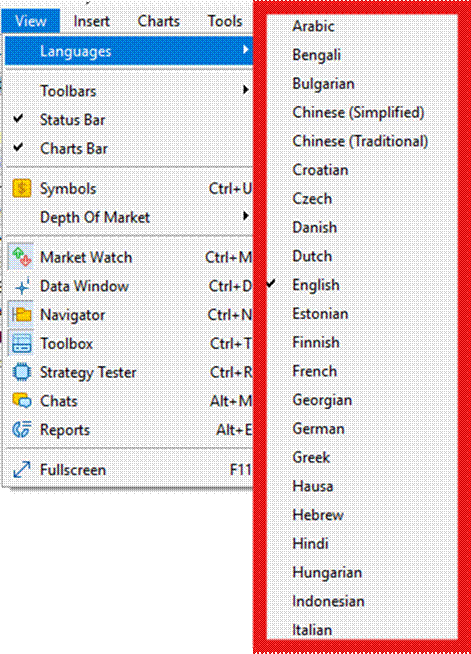The width and height of the screenshot is (471, 654).
Task: Show the Toolbox panel
Action: (x=128, y=344)
